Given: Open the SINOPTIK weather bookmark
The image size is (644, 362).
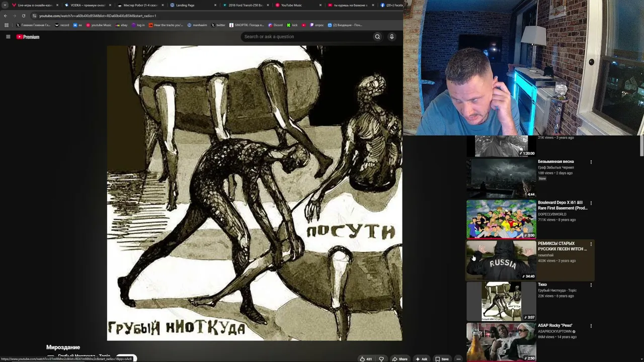Looking at the screenshot, I should [x=247, y=25].
